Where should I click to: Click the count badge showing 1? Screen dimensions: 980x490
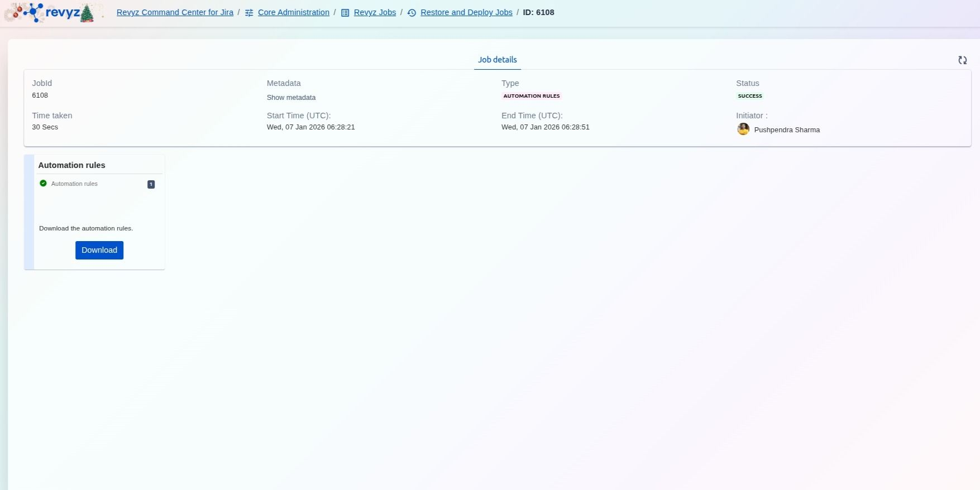click(x=151, y=184)
